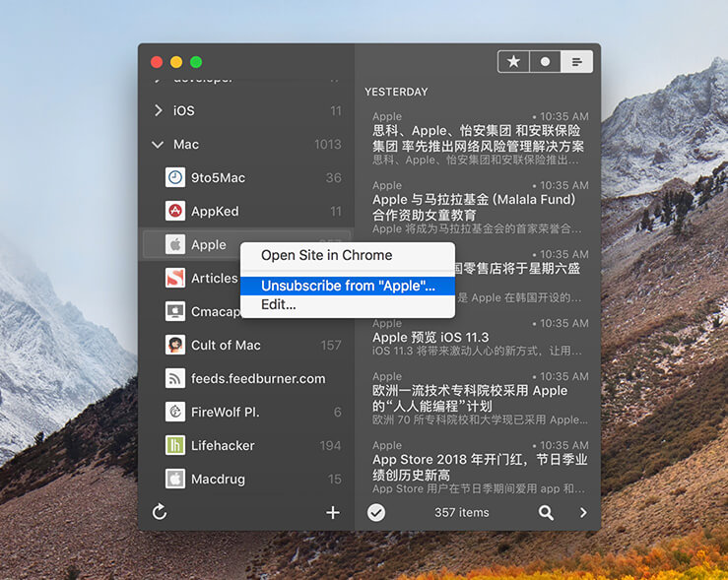Add a new feed subscription
The width and height of the screenshot is (728, 580).
(x=333, y=512)
